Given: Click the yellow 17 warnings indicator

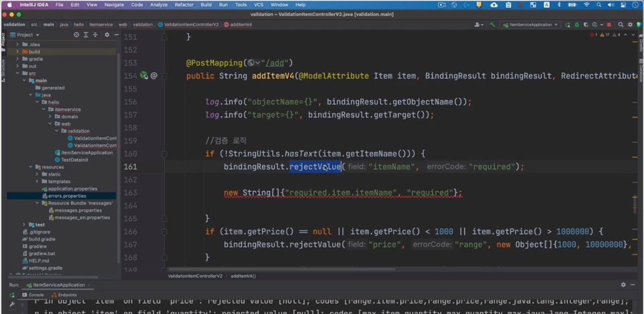Looking at the screenshot, I should coord(604,35).
